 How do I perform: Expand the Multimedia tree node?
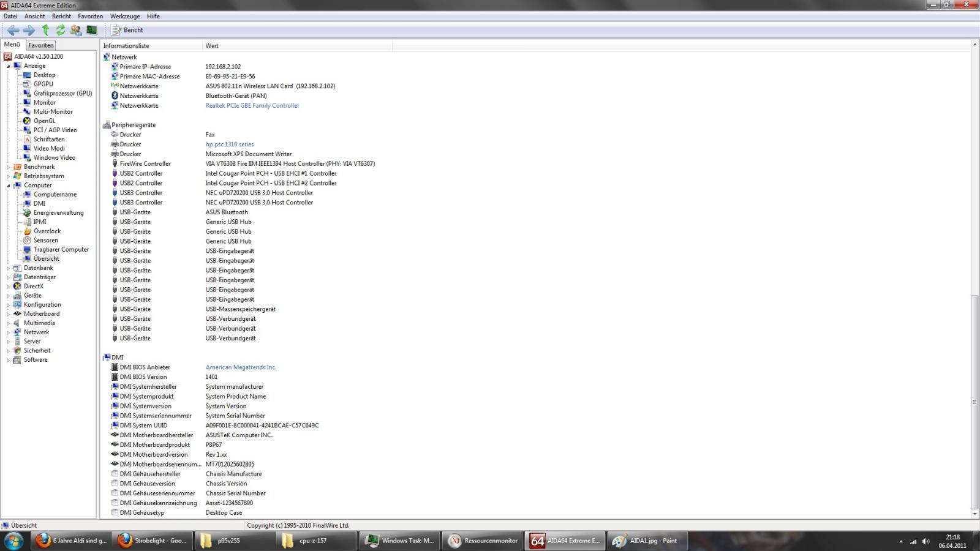click(9, 323)
